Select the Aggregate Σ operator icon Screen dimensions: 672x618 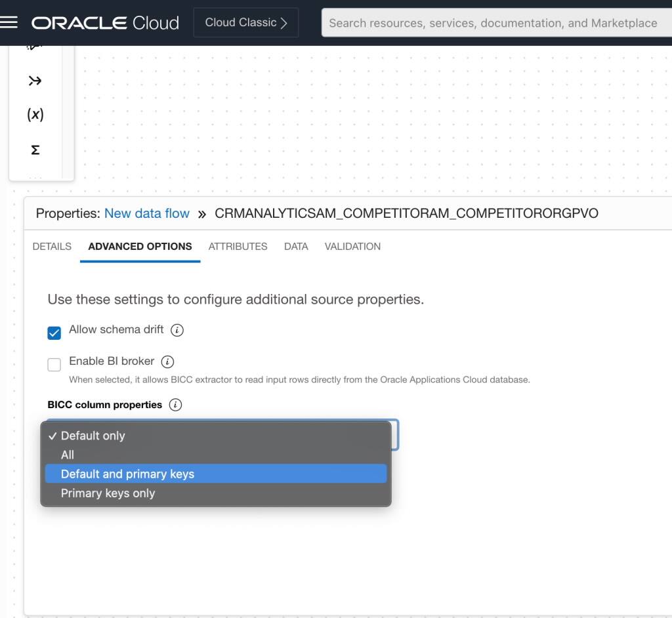(x=34, y=149)
